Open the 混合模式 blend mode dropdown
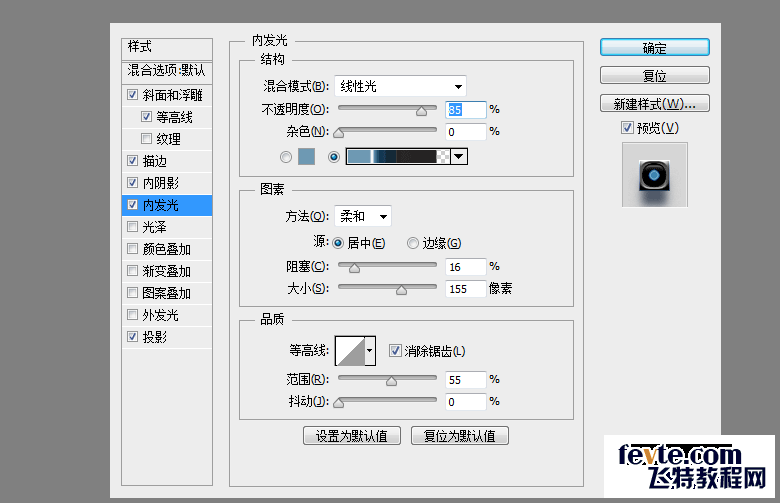 (x=400, y=86)
